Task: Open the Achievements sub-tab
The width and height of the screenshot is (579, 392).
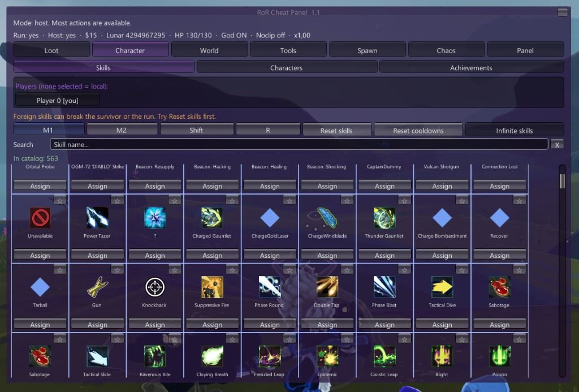Action: click(471, 68)
